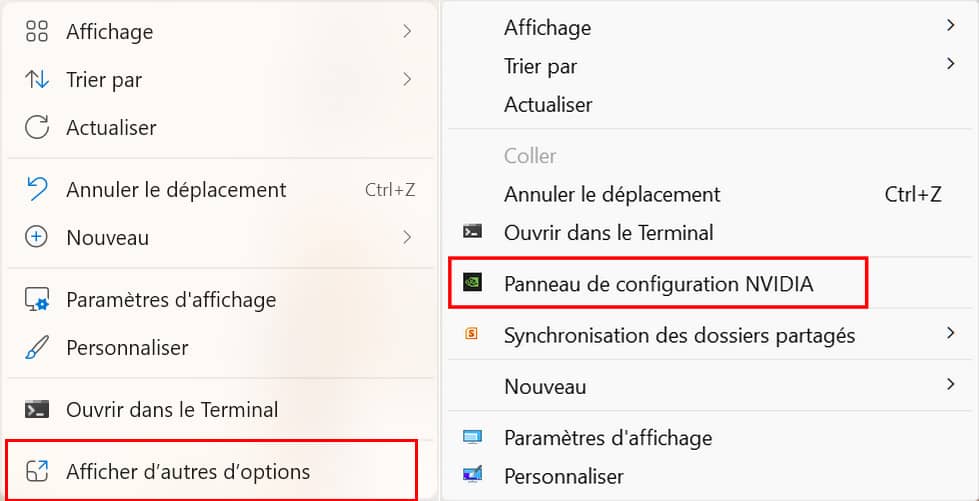Click Annuler le déplacement in right menu
Viewport: 979px width, 501px height.
[x=612, y=194]
